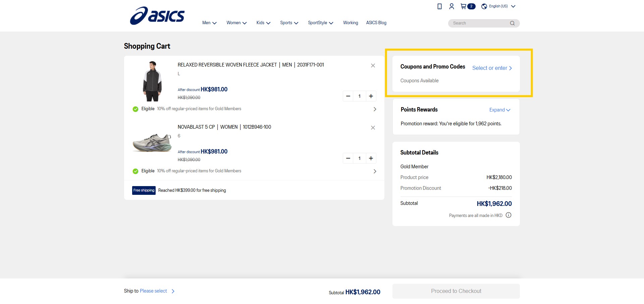Image resolution: width=644 pixels, height=304 pixels.
Task: Open the shopping cart icon with badge 2
Action: click(468, 6)
